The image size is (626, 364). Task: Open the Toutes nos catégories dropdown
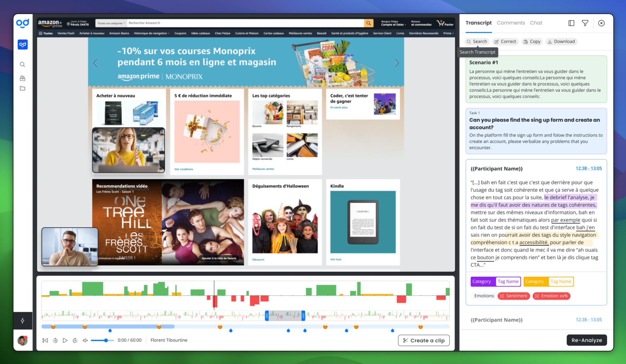tap(111, 23)
